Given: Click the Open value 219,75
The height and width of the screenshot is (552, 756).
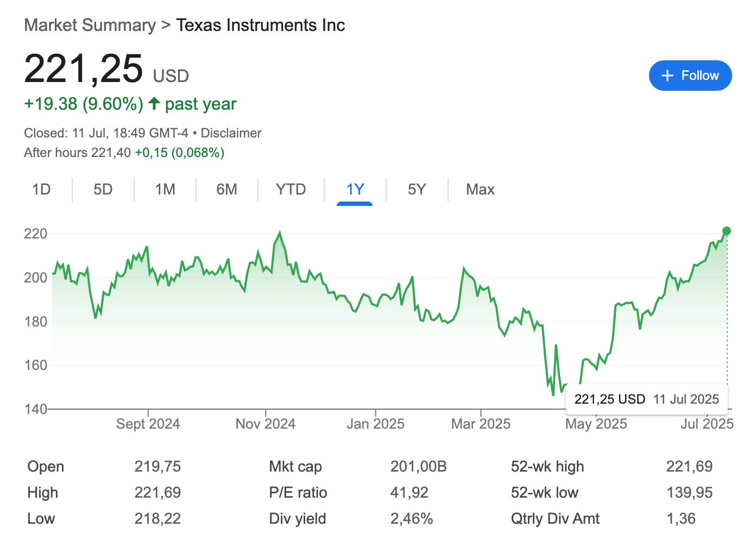Looking at the screenshot, I should [157, 467].
